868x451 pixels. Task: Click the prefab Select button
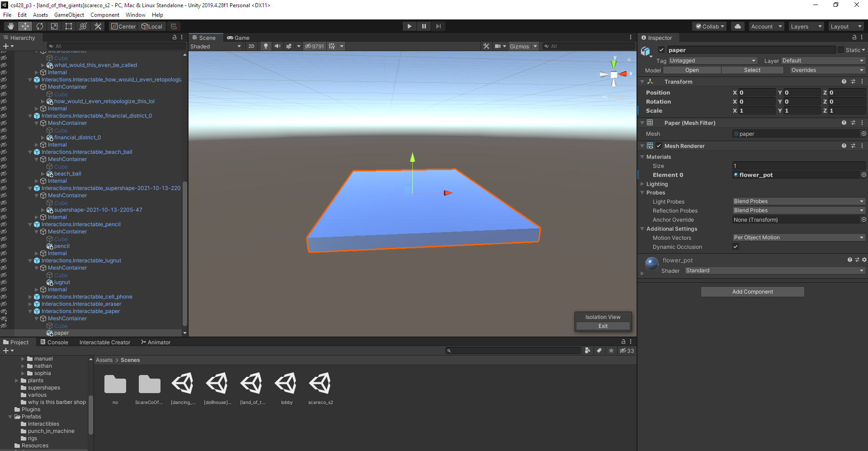click(x=752, y=70)
